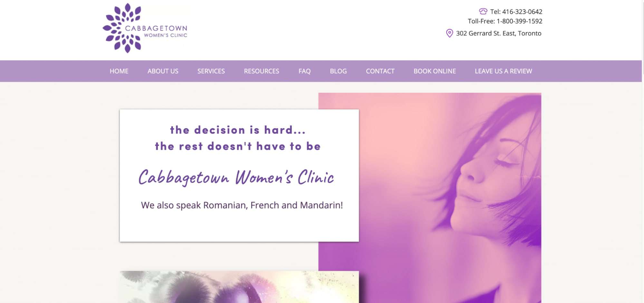Click the Tel: 416-323-0642 phone number
Screen dimensions: 644x303
pyautogui.click(x=516, y=12)
